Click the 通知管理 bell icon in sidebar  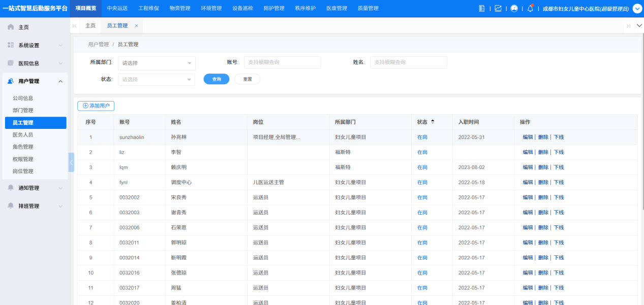[11, 188]
